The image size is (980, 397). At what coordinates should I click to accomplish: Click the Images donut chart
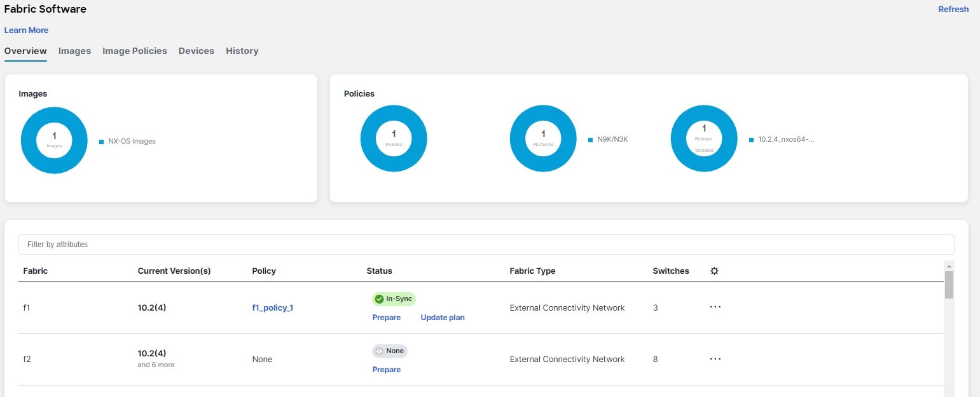tap(54, 140)
